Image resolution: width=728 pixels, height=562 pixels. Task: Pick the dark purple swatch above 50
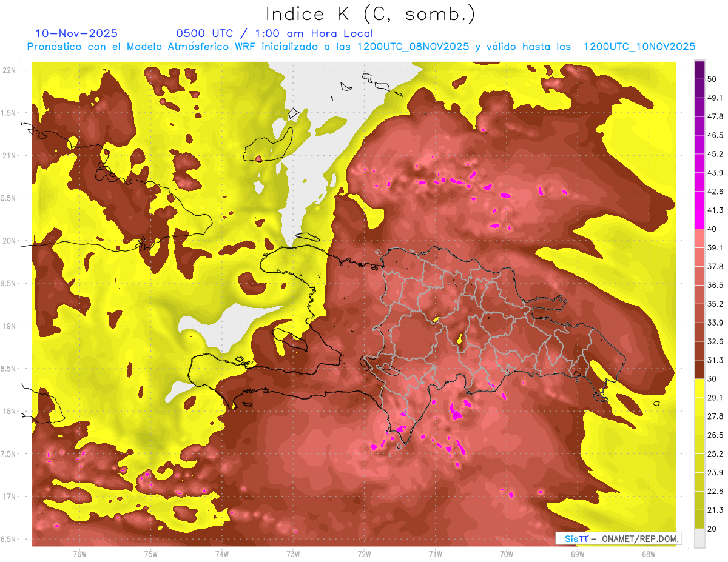[699, 70]
